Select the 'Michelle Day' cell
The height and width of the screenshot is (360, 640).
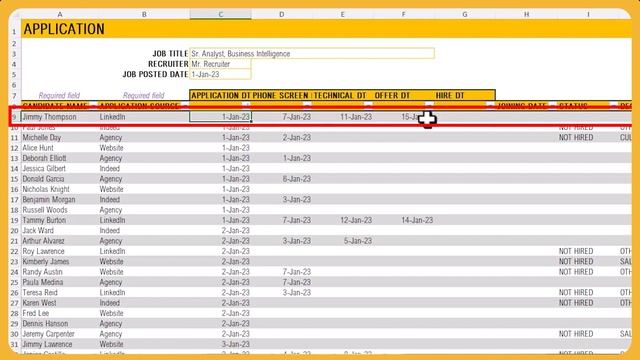click(60, 138)
